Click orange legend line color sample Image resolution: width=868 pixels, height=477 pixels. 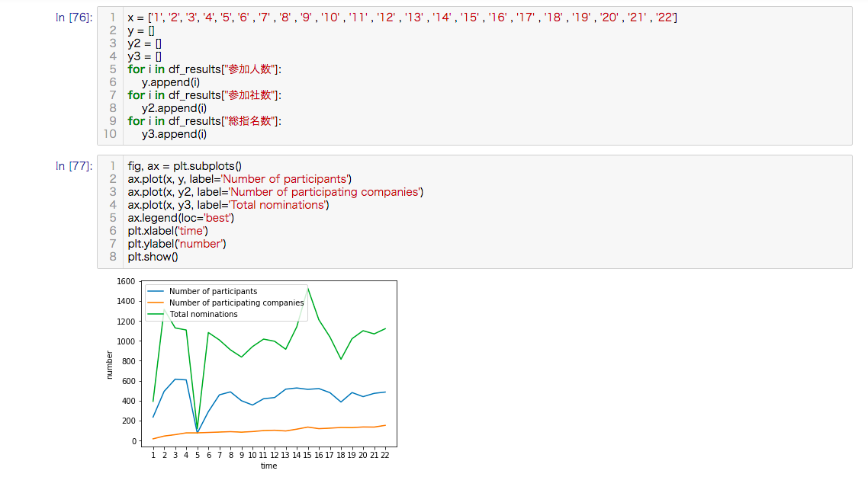tap(156, 303)
